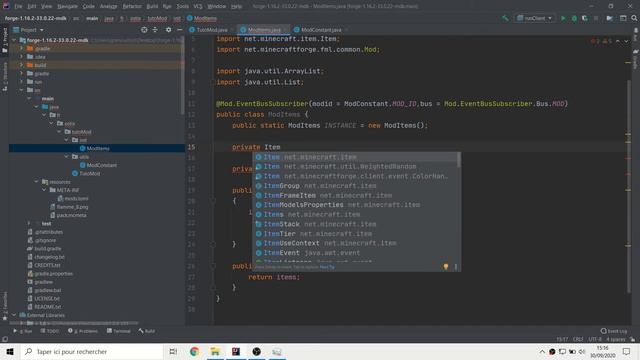Click CRLF line separator in status bar

pos(578,339)
